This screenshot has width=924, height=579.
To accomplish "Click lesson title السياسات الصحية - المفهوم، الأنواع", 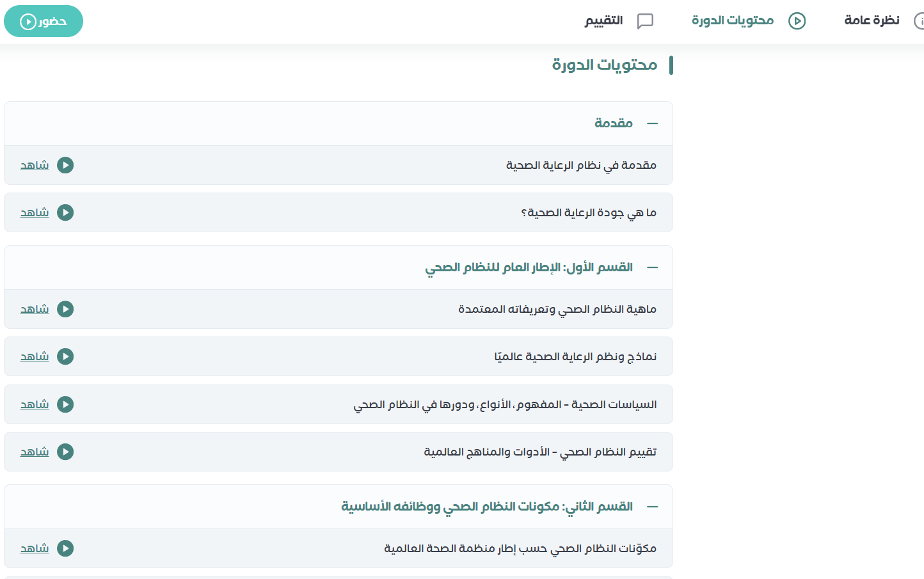I will click(505, 404).
